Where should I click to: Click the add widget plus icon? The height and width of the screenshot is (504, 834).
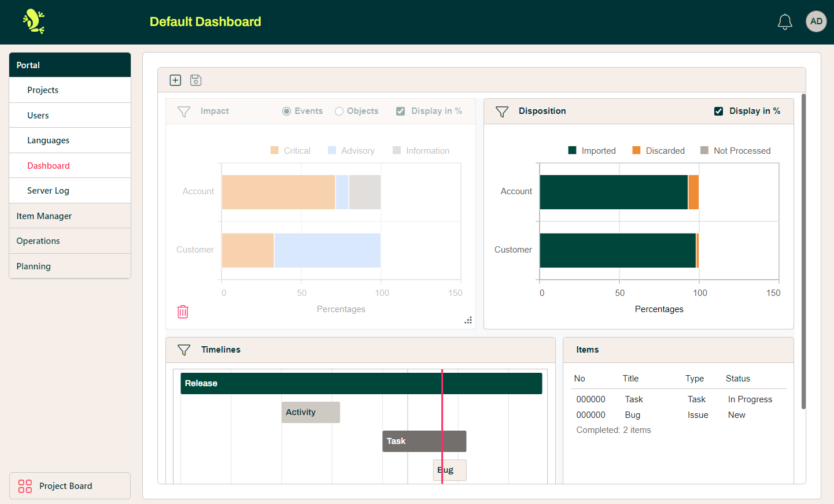tap(175, 80)
